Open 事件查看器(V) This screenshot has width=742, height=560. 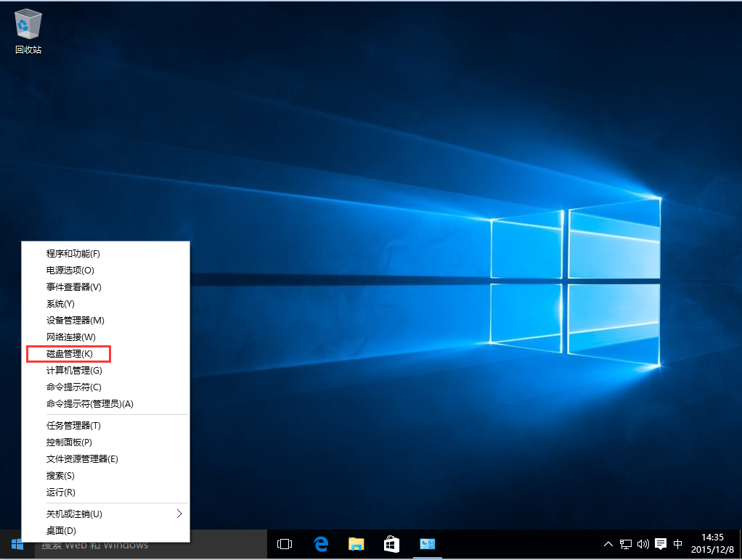(x=105, y=287)
